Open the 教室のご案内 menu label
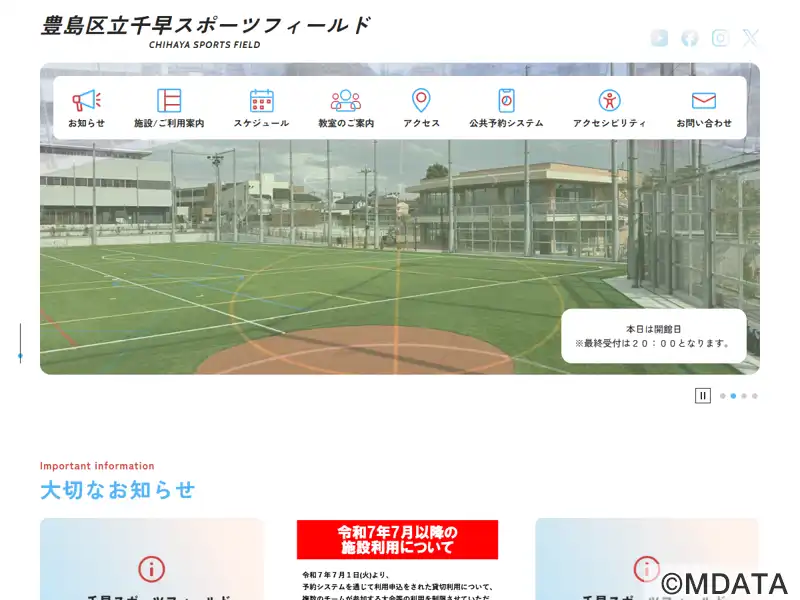The height and width of the screenshot is (600, 800). [x=346, y=123]
